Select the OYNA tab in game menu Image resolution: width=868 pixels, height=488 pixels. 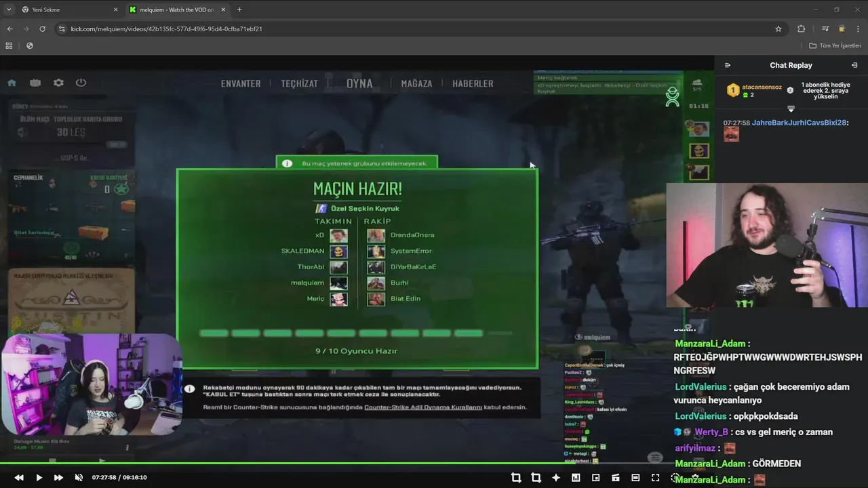click(x=359, y=83)
